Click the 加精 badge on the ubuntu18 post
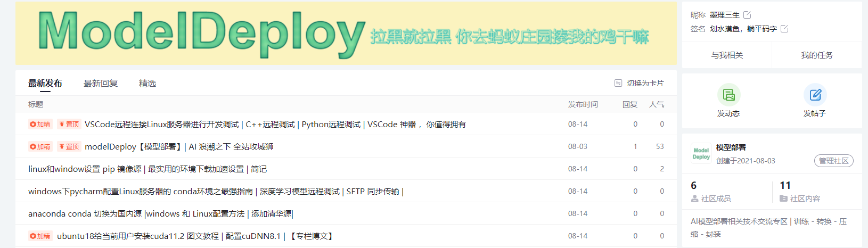The height and width of the screenshot is (248, 868). point(40,236)
